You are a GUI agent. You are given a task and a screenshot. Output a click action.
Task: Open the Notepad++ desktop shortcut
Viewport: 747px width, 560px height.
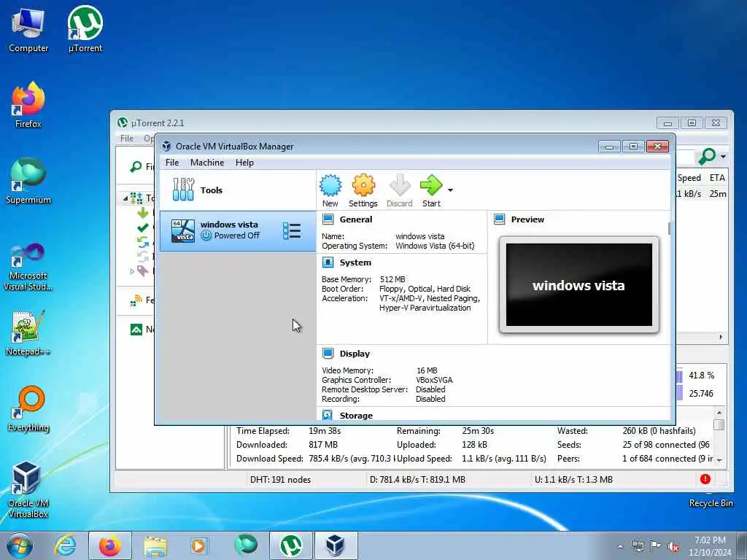click(x=28, y=332)
